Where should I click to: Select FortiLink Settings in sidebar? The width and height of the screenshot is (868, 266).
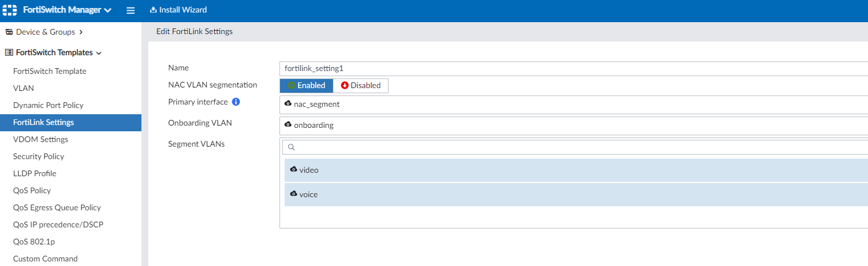70,122
